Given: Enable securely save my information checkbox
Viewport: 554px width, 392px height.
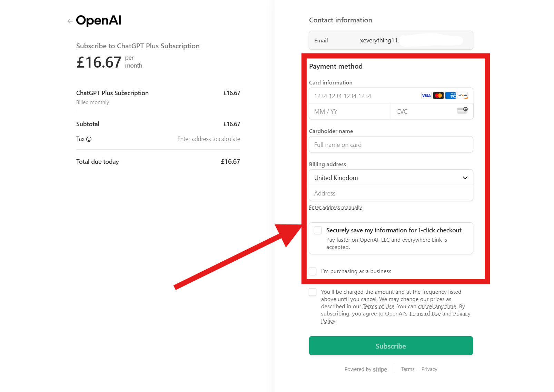Looking at the screenshot, I should point(317,230).
